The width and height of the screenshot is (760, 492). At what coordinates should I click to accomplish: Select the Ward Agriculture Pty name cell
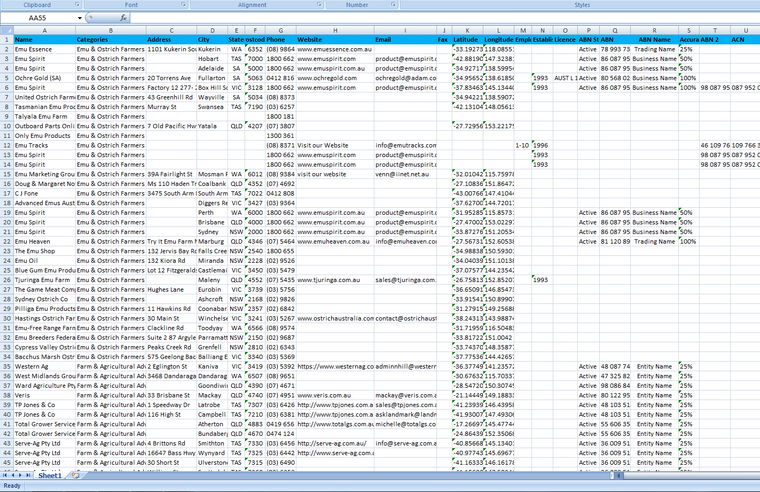point(45,386)
